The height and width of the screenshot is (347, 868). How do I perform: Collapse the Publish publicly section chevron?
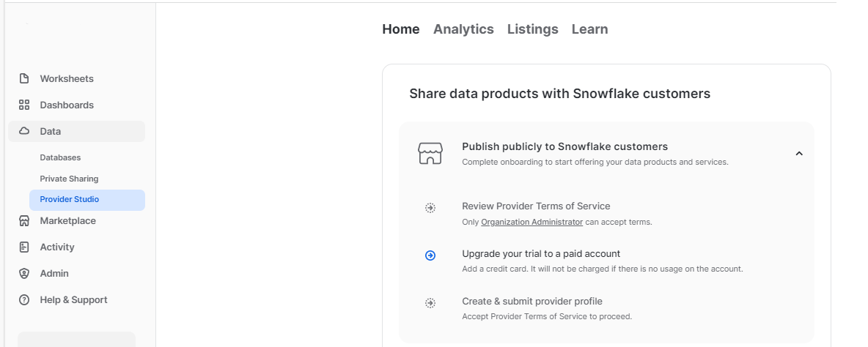pyautogui.click(x=799, y=154)
